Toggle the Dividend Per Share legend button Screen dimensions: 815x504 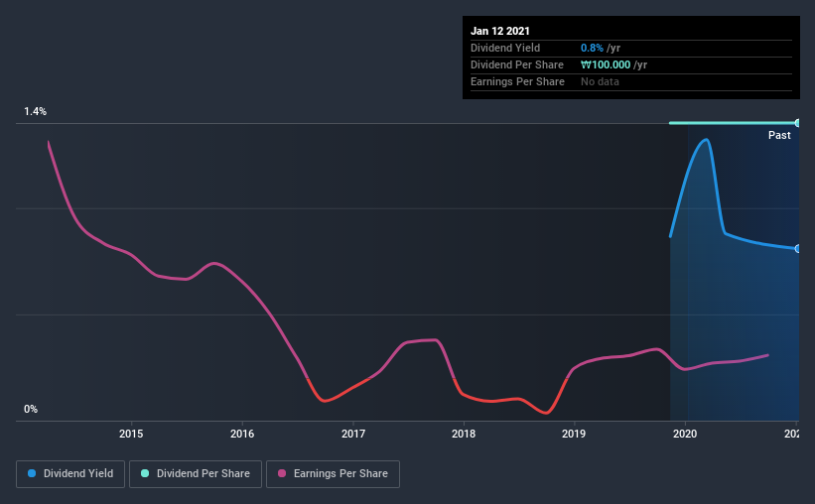196,474
